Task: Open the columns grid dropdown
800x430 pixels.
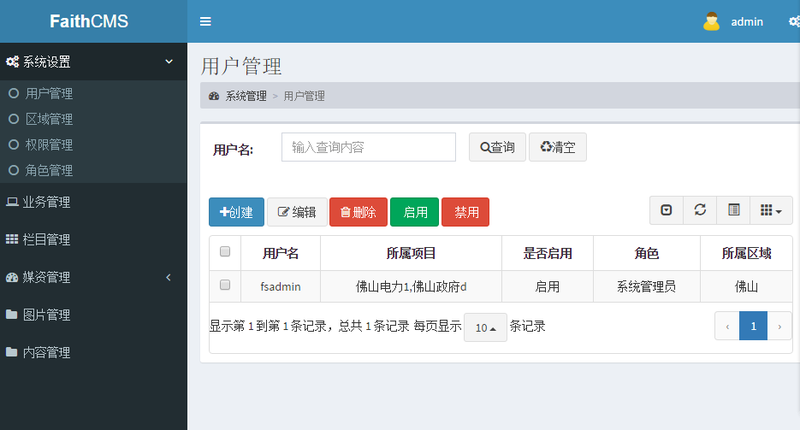Action: pyautogui.click(x=771, y=210)
